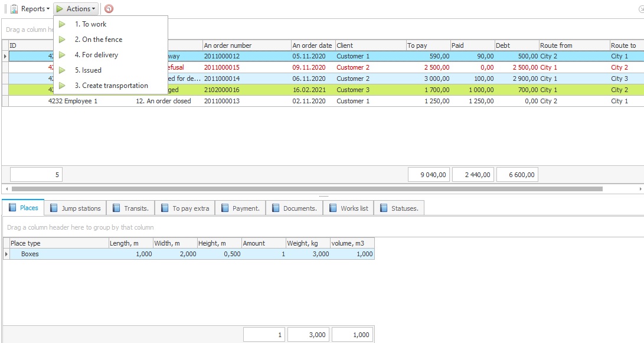This screenshot has width=644, height=343.
Task: Click the Transits tab book icon
Action: [116, 208]
